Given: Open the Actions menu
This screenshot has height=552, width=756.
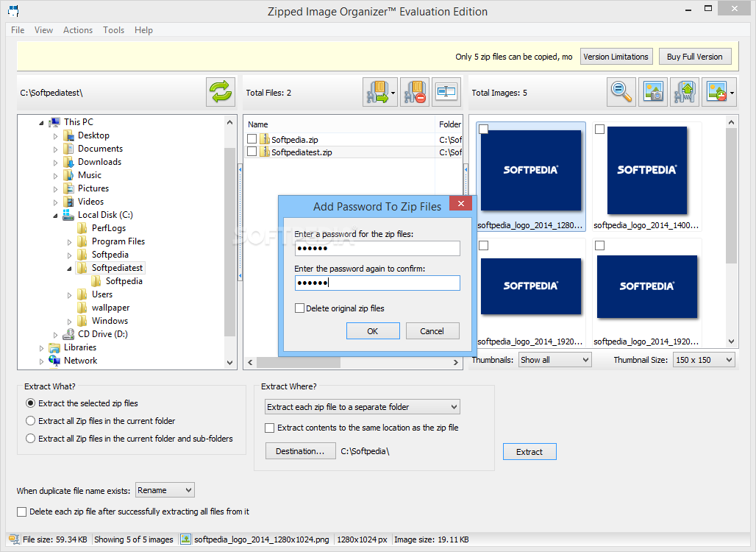Looking at the screenshot, I should (78, 30).
